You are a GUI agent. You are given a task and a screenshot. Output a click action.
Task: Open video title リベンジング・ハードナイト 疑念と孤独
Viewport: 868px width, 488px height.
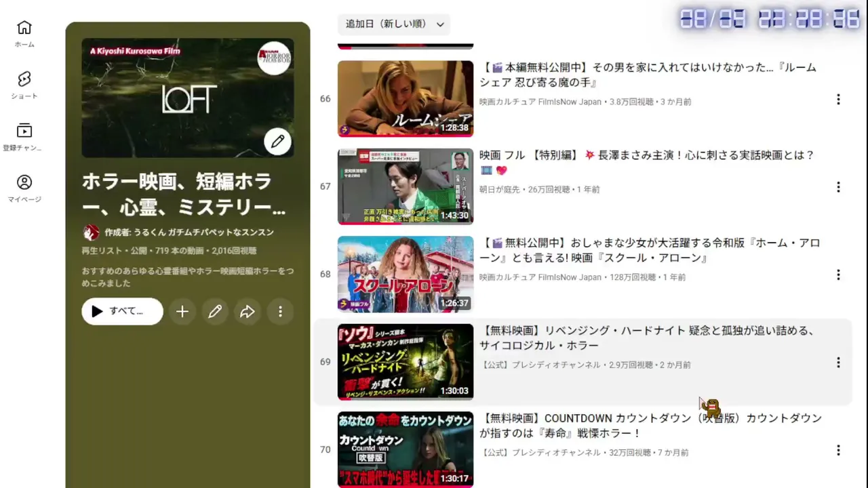point(646,338)
